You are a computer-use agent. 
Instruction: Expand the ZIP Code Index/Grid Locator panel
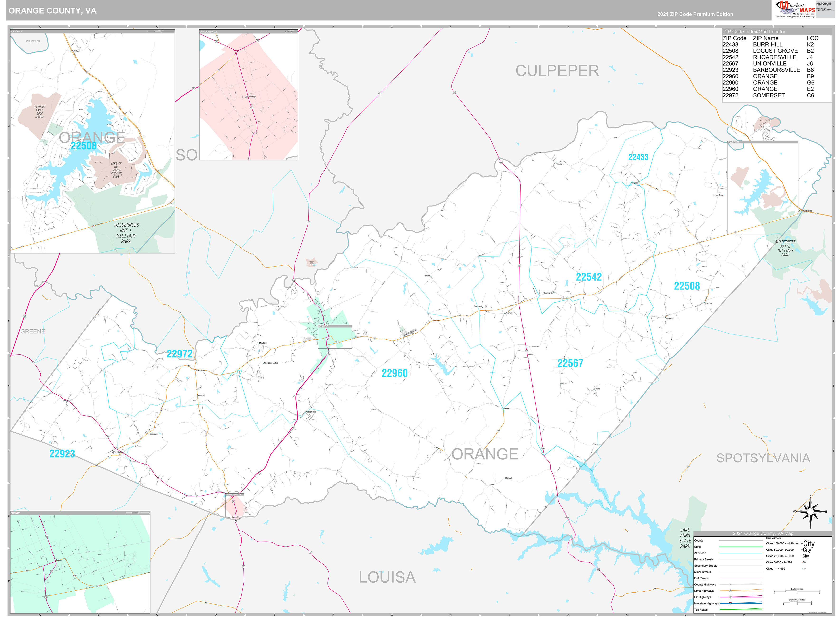[754, 32]
